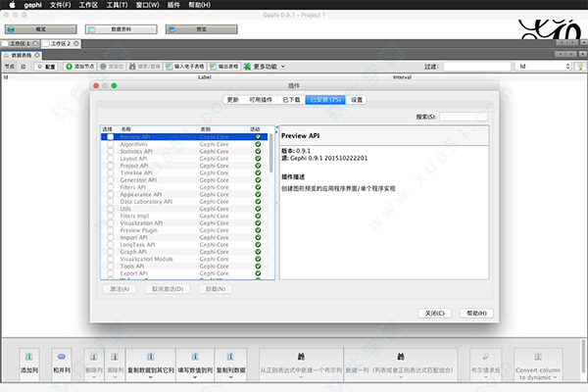Click 填写数值到列 fill column tool

[x=195, y=363]
